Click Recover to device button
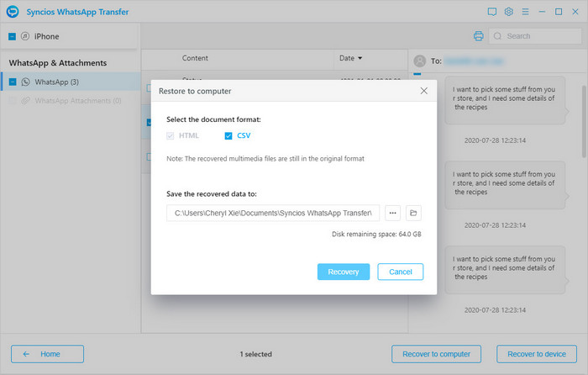Screen dimensions: 588x375 pyautogui.click(x=537, y=354)
